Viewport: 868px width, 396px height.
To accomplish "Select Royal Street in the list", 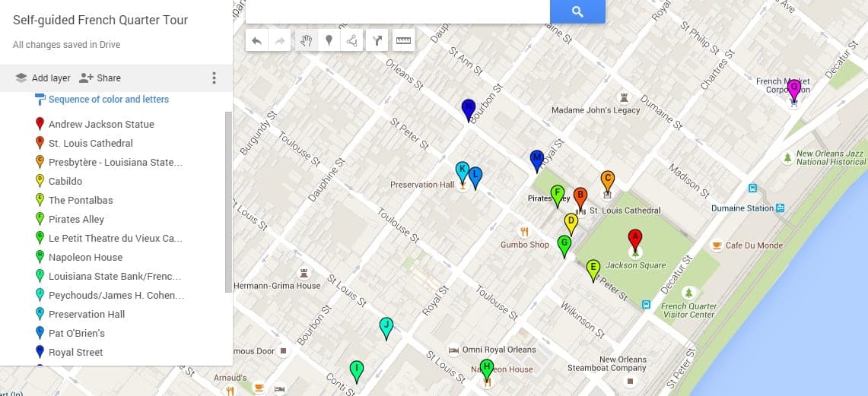I will click(76, 353).
